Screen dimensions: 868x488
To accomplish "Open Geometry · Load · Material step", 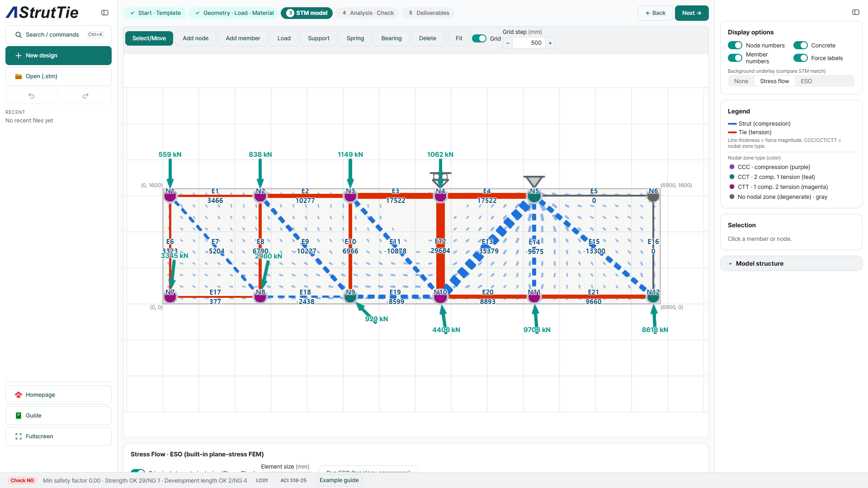I will click(234, 13).
